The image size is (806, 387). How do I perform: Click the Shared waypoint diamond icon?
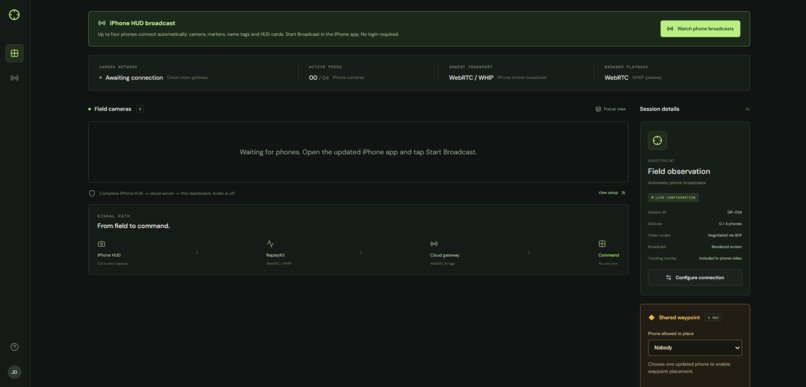pos(652,318)
